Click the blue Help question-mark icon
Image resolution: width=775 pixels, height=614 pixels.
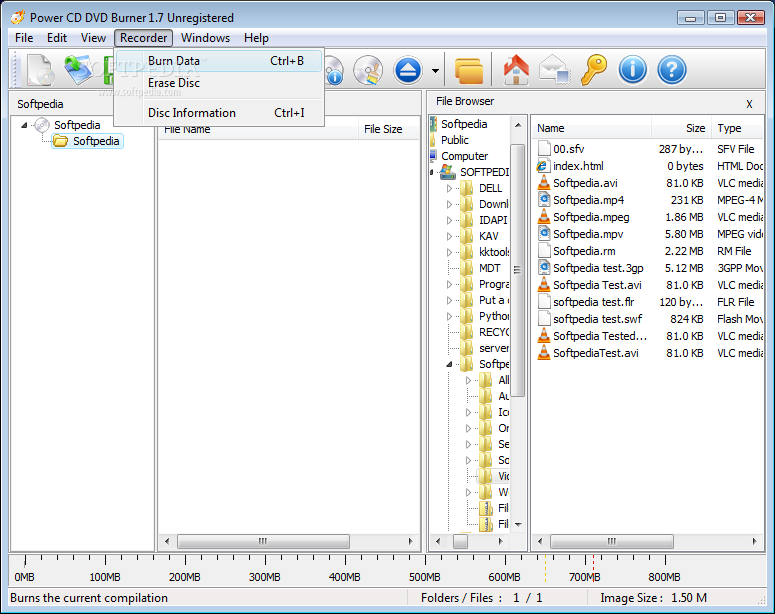click(x=672, y=70)
